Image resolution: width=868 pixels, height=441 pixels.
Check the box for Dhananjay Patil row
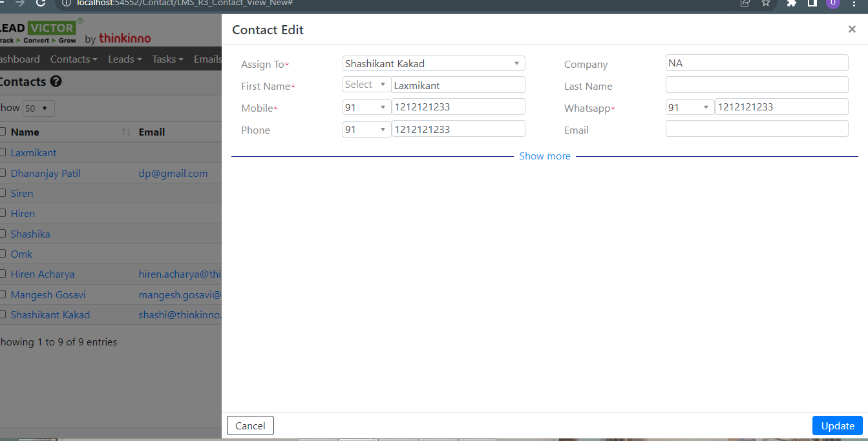[x=3, y=174]
